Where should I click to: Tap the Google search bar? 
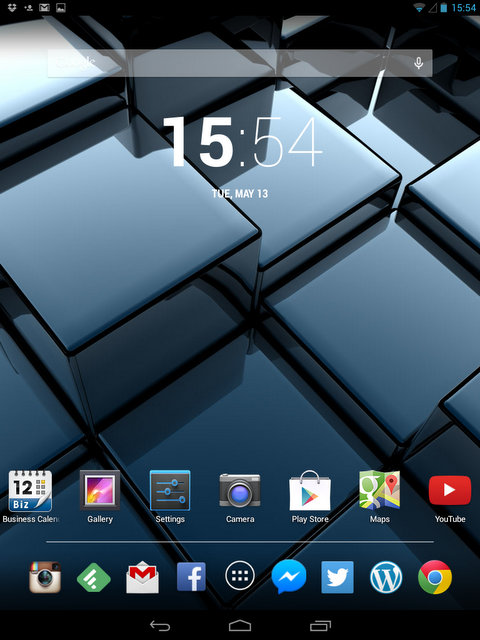click(240, 63)
